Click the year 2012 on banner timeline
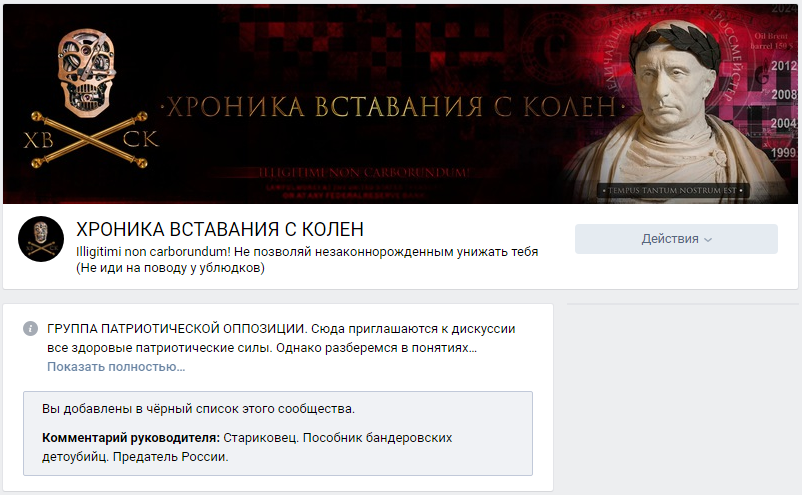This screenshot has width=802, height=495. click(x=784, y=66)
